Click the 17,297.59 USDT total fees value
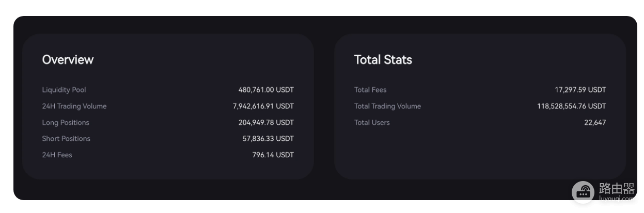 580,90
